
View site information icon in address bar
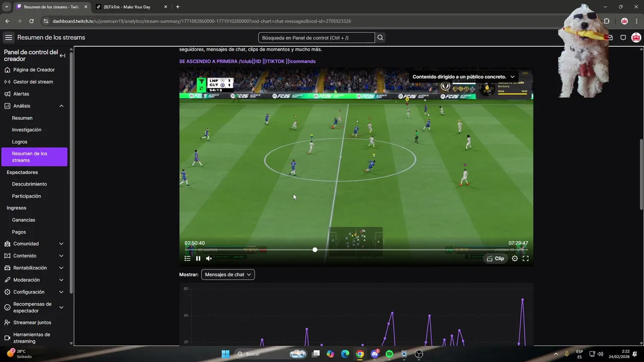(46, 21)
